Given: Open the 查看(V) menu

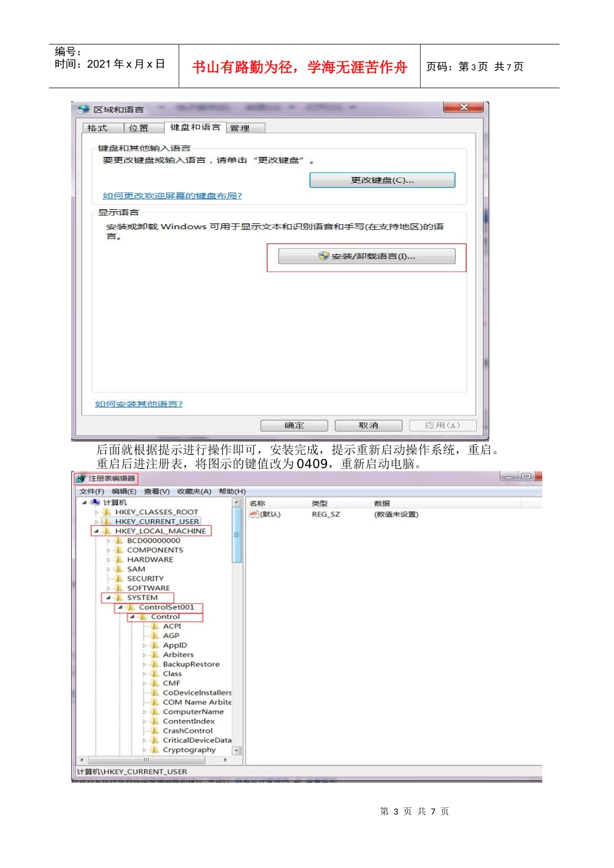Looking at the screenshot, I should coord(156,491).
